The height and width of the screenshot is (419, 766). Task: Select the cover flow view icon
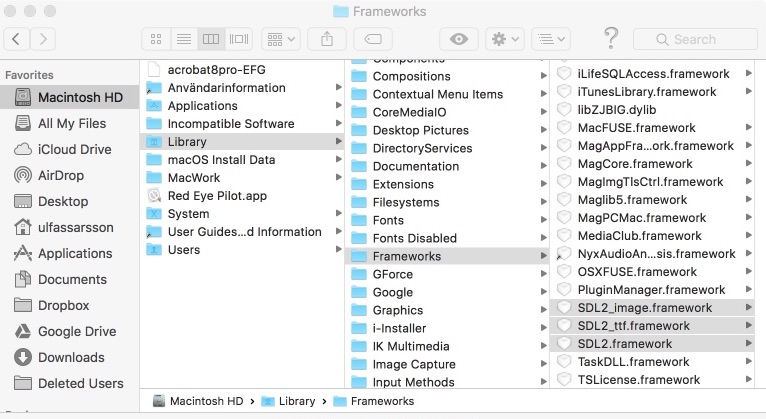coord(239,39)
